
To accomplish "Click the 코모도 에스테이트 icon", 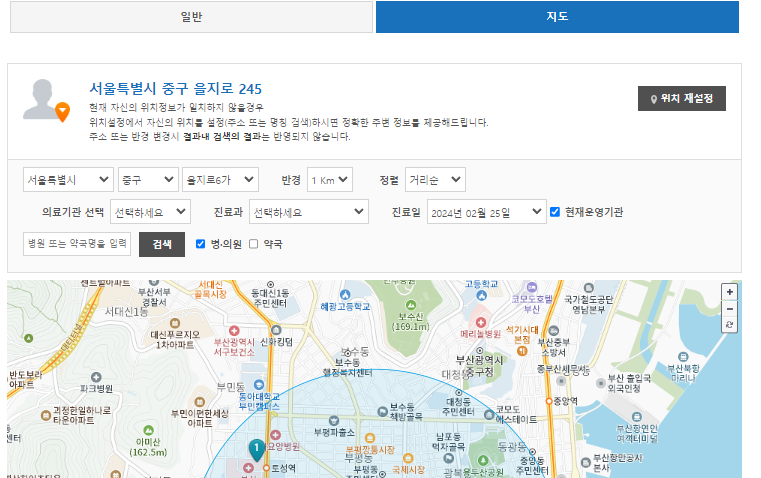I will 489,415.
